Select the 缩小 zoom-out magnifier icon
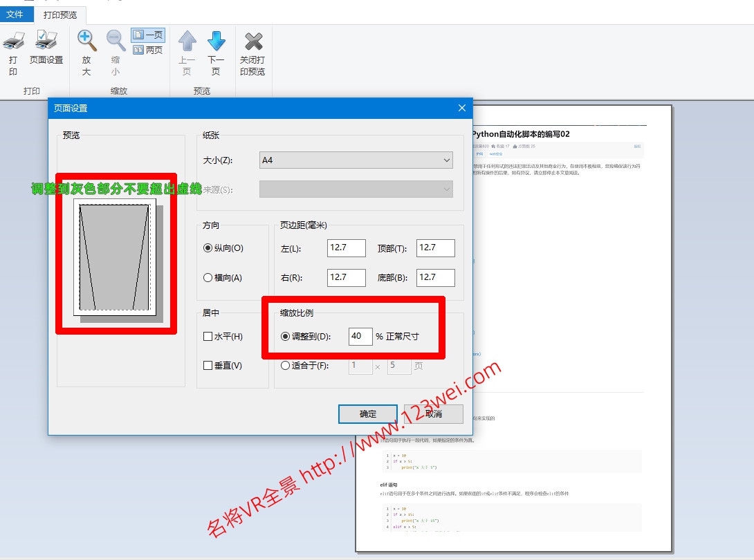The width and height of the screenshot is (754, 560). coord(115,41)
